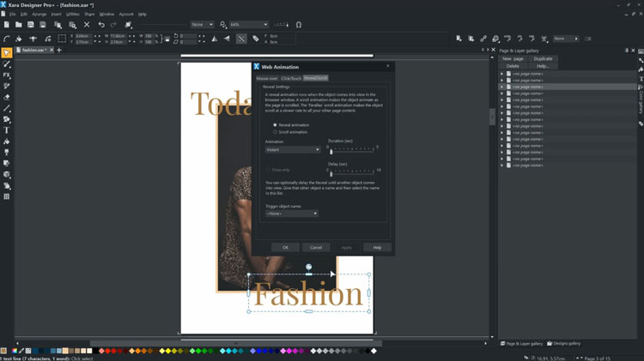Image resolution: width=644 pixels, height=361 pixels.
Task: Click the web preview globe icon
Action: (495, 39)
